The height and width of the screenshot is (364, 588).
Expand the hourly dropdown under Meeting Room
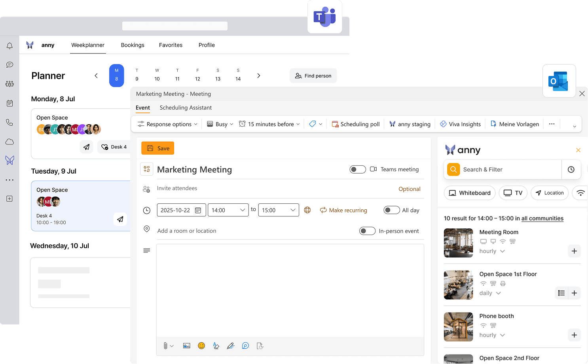tap(492, 251)
